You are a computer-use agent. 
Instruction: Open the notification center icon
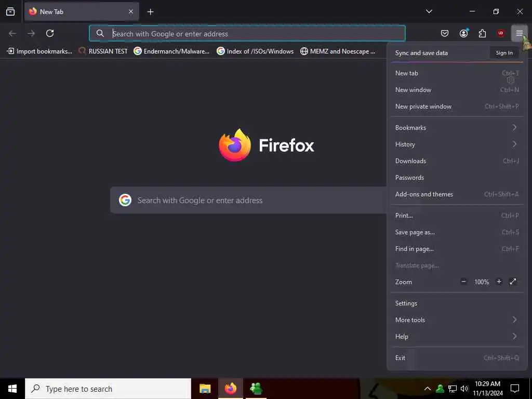click(x=515, y=389)
